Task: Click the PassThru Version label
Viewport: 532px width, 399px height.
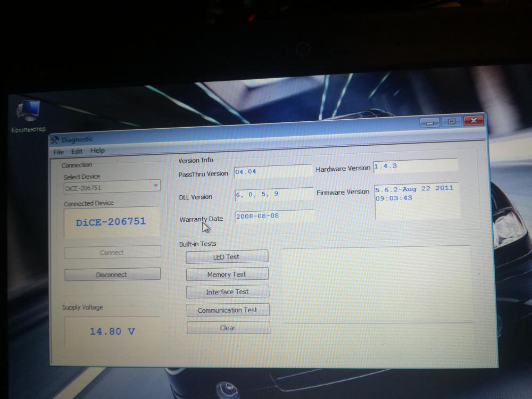Action: [x=203, y=174]
